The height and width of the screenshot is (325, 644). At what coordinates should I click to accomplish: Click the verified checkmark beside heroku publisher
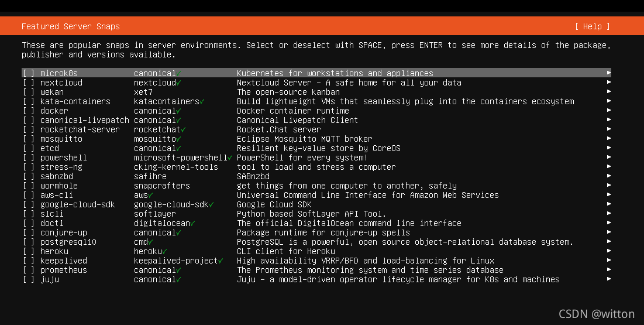tap(164, 251)
